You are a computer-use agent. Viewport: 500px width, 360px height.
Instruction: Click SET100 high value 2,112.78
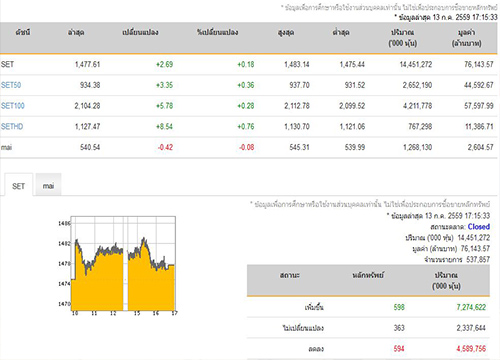point(297,106)
